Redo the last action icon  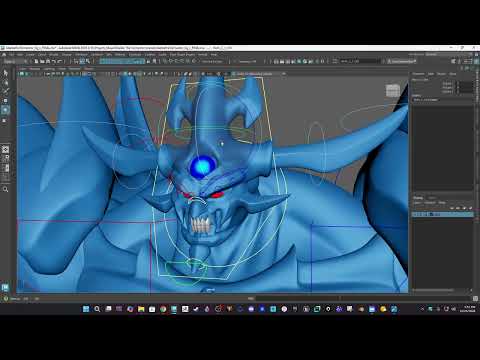pos(60,61)
